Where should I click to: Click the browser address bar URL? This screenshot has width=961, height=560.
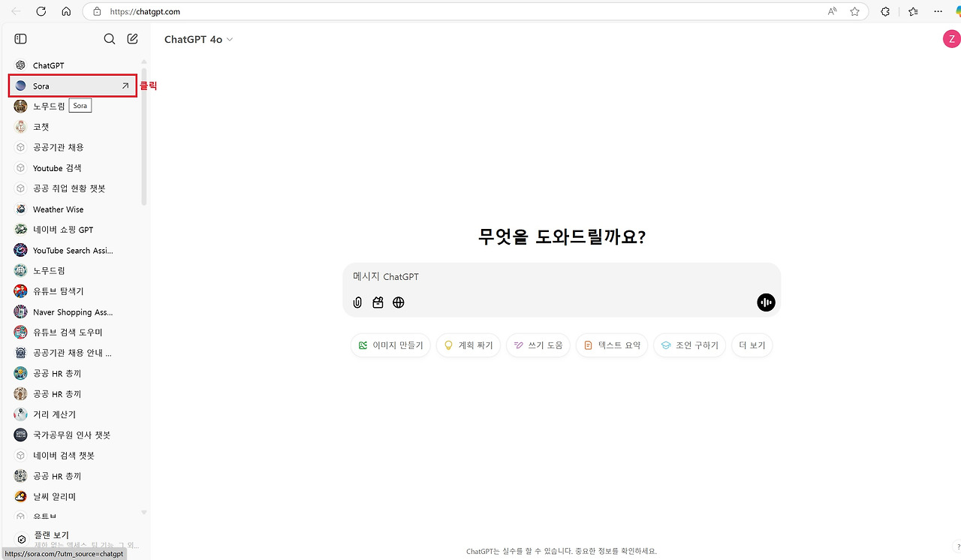tap(145, 11)
